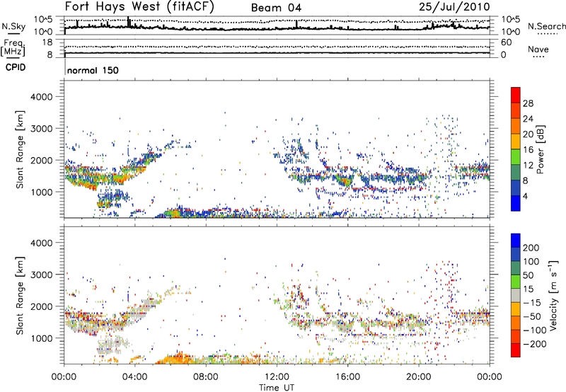Click the date '25/Jul/2010'
The image size is (566, 392).
tap(454, 7)
